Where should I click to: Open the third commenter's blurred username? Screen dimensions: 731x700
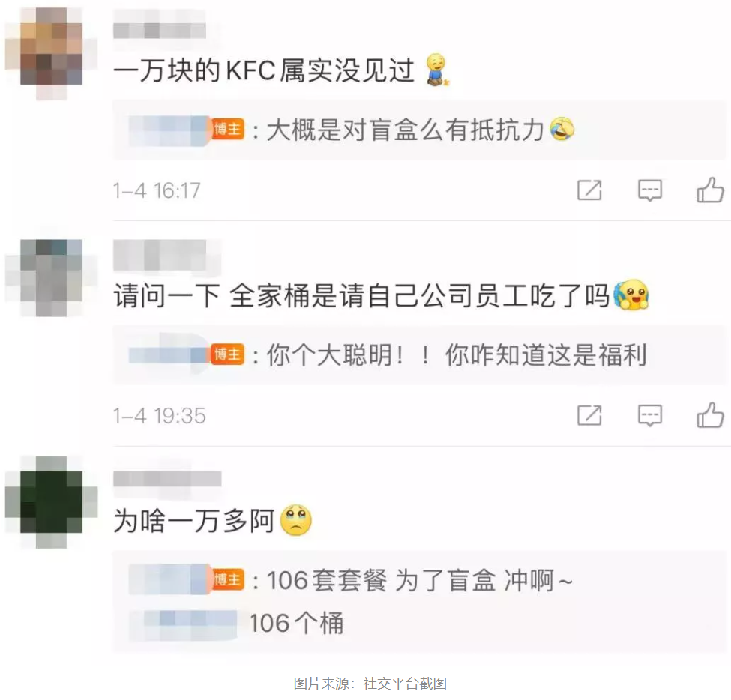point(167,479)
